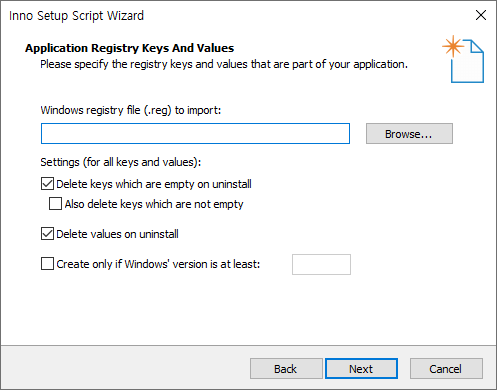The width and height of the screenshot is (497, 390).
Task: Click the Application Registry Keys And Values heading
Action: click(130, 48)
